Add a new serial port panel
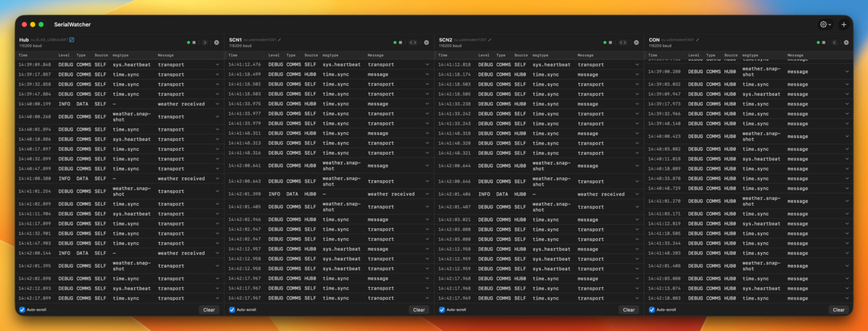Image resolution: width=868 pixels, height=331 pixels. pos(843,25)
